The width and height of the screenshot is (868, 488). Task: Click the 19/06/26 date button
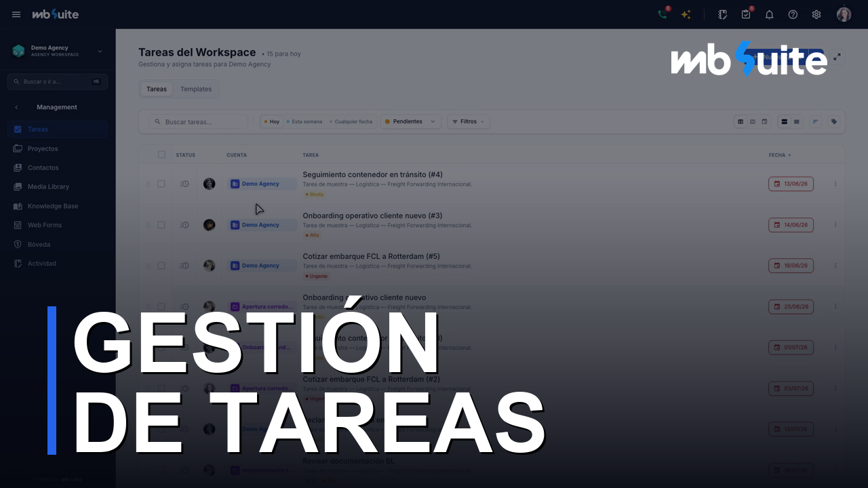[x=791, y=266]
